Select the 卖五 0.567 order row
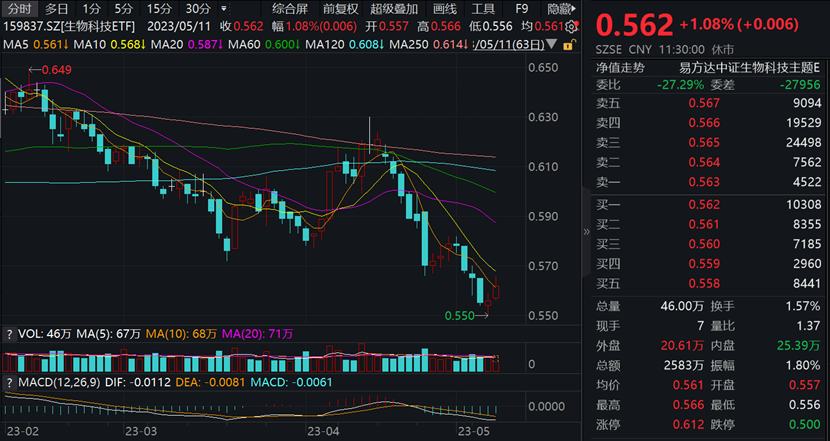Screen dimensions: 830x441 (x=708, y=103)
